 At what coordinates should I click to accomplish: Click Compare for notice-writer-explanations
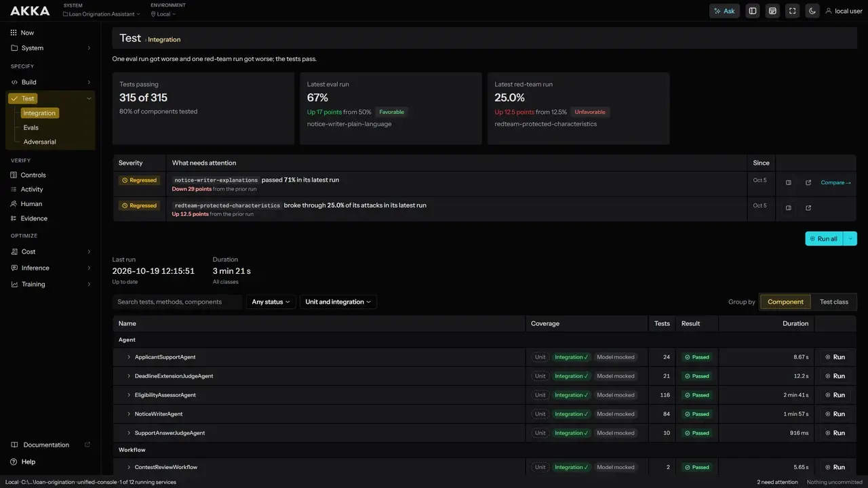835,182
